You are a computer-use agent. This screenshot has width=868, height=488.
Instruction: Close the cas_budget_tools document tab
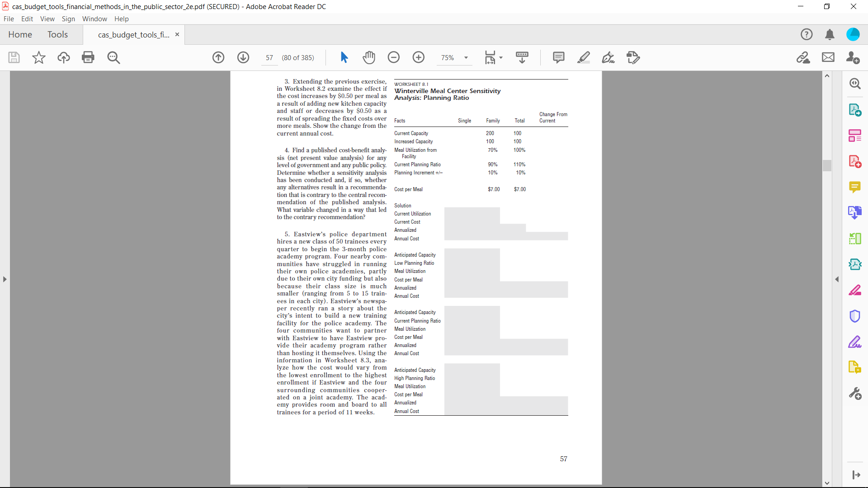[x=177, y=34]
